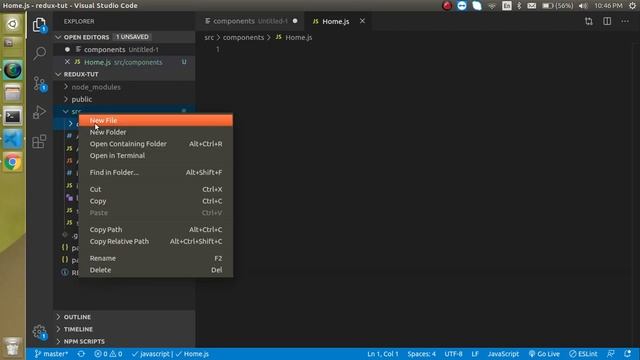Screen dimensions: 640x360
Task: Select Find in Folder menu entry
Action: coord(156,172)
